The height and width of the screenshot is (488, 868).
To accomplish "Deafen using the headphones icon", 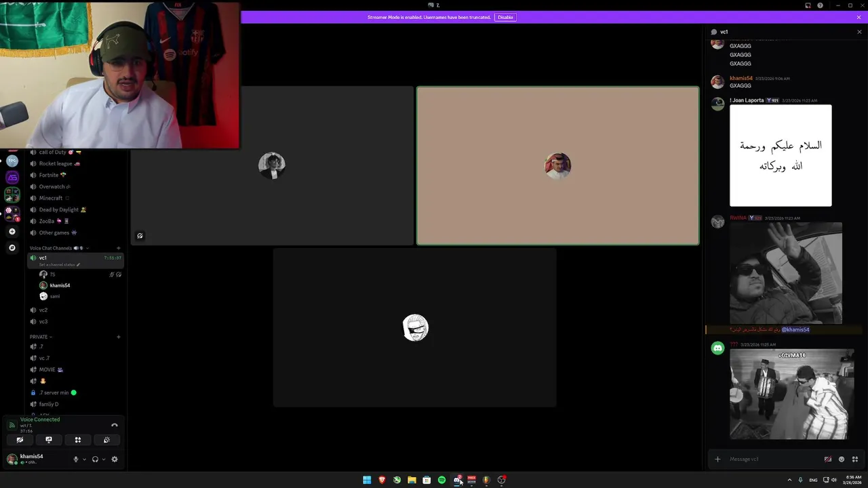I will coord(95,459).
